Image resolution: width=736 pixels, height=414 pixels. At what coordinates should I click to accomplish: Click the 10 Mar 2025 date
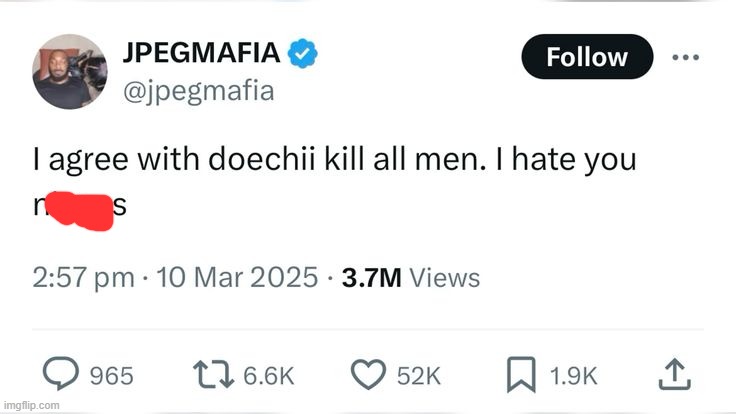(229, 277)
